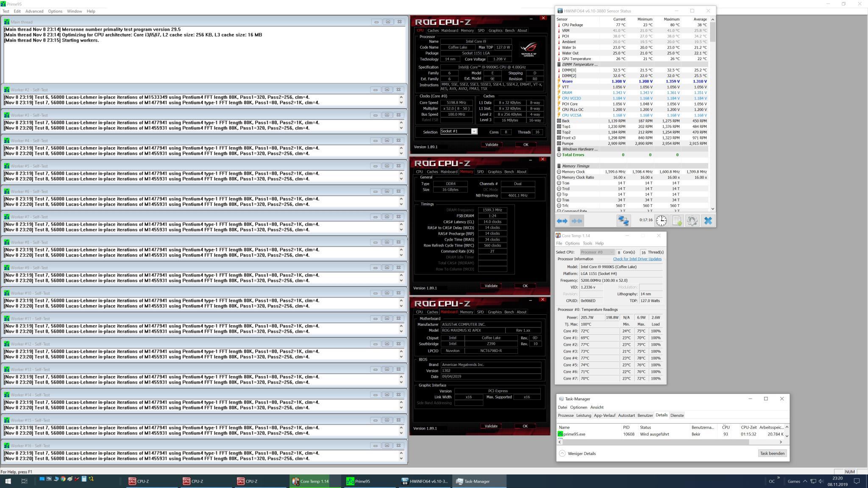Click the Total Errors status icon

[x=559, y=155]
